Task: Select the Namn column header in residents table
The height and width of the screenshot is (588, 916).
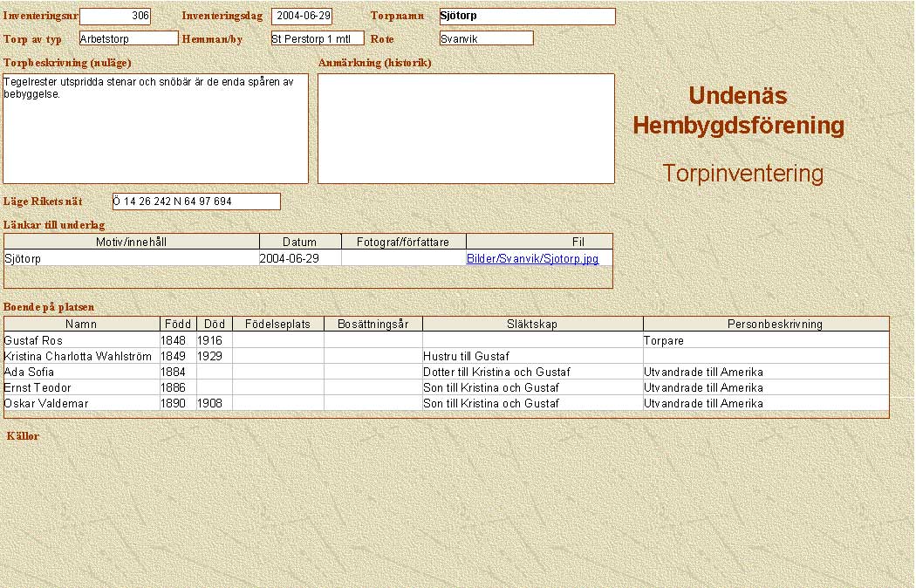Action: click(81, 324)
